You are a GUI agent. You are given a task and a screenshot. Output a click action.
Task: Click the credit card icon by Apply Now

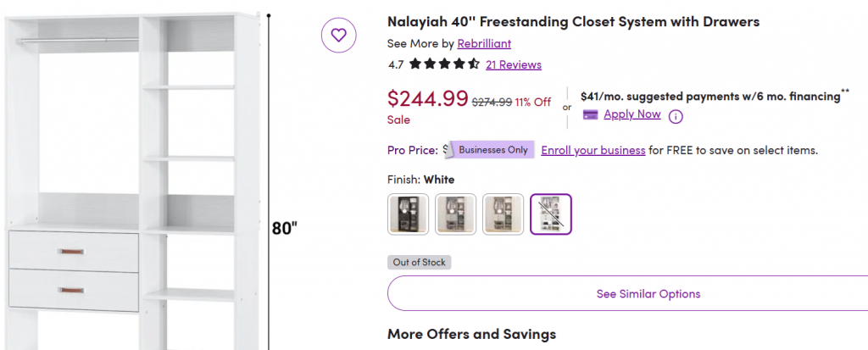coord(591,114)
